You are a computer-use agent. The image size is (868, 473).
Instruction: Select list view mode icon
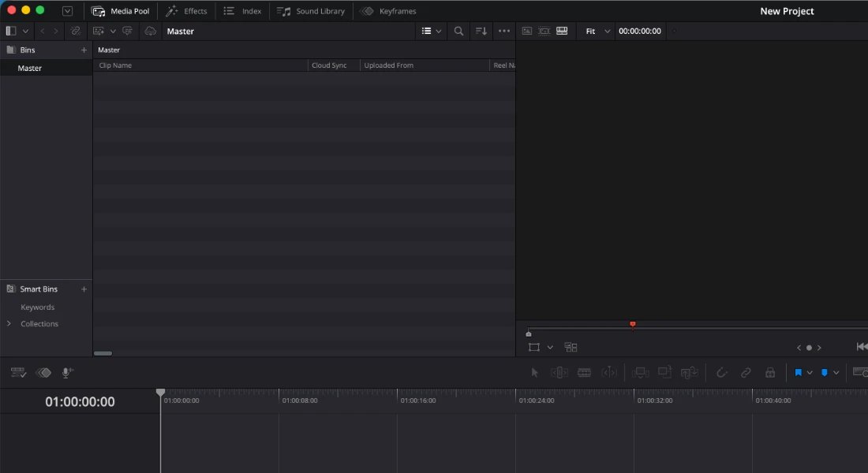(x=426, y=31)
